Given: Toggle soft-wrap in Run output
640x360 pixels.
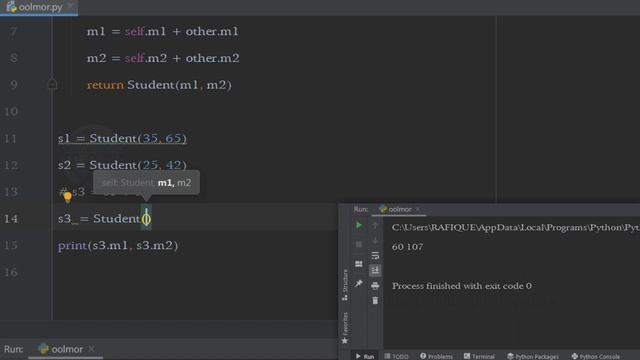Looking at the screenshot, I should [375, 256].
